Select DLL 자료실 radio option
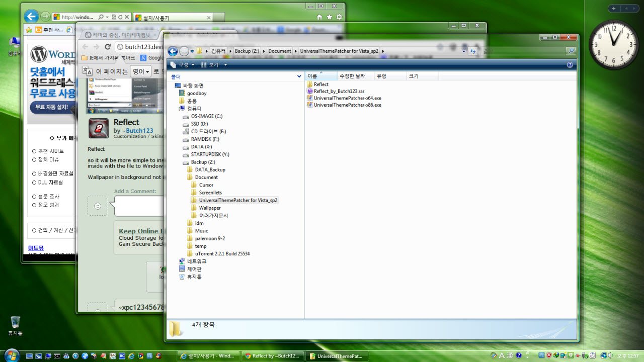The height and width of the screenshot is (362, 644). (x=34, y=183)
